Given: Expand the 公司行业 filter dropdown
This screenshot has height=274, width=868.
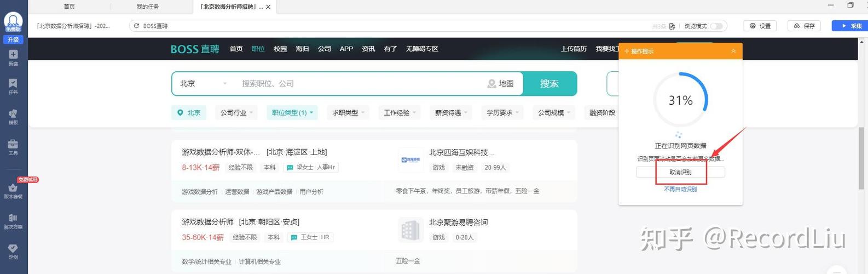Looking at the screenshot, I should coord(237,112).
